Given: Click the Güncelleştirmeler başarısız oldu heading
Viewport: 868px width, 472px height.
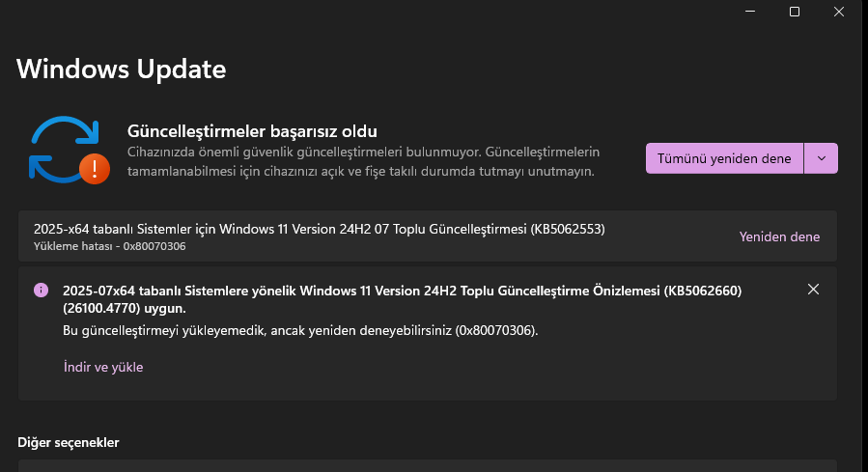Looking at the screenshot, I should point(252,131).
